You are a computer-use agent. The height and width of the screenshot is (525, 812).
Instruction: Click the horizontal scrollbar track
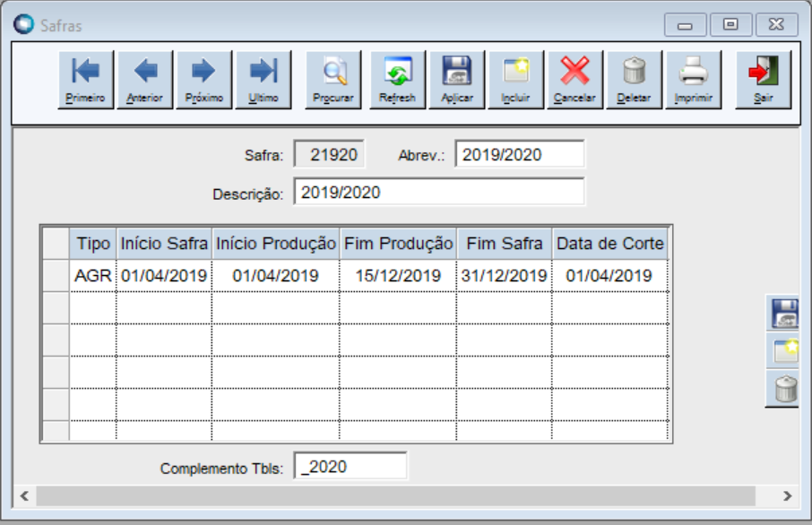[x=395, y=496]
